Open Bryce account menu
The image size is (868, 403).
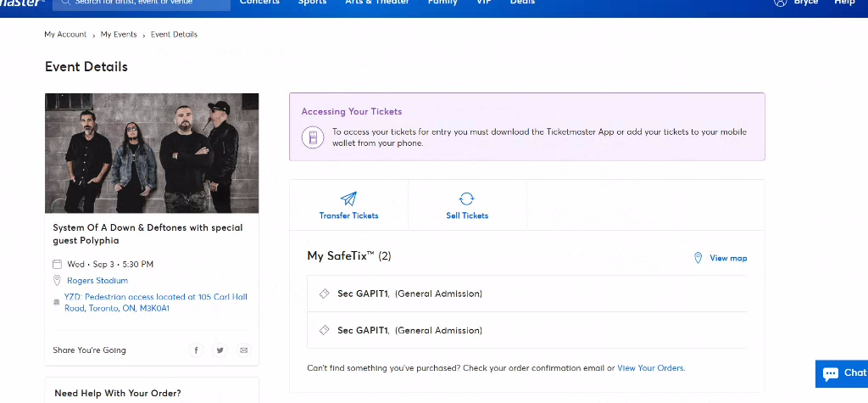pos(805,3)
